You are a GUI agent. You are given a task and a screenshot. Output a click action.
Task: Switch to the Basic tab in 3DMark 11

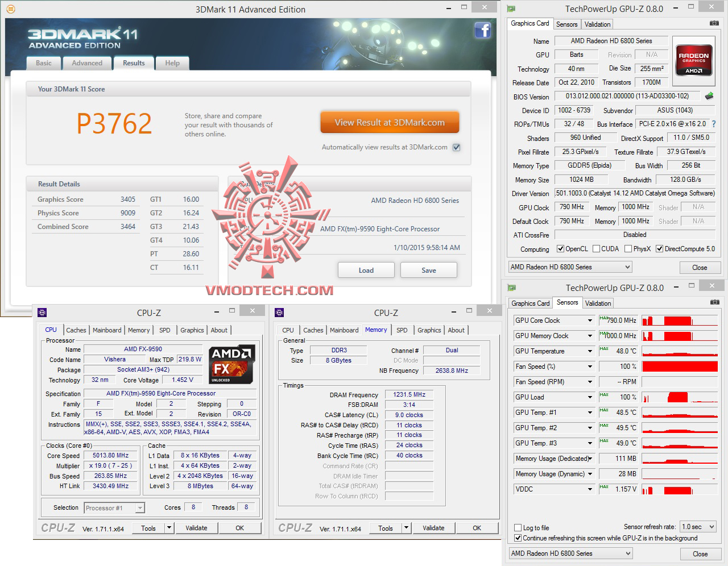44,63
